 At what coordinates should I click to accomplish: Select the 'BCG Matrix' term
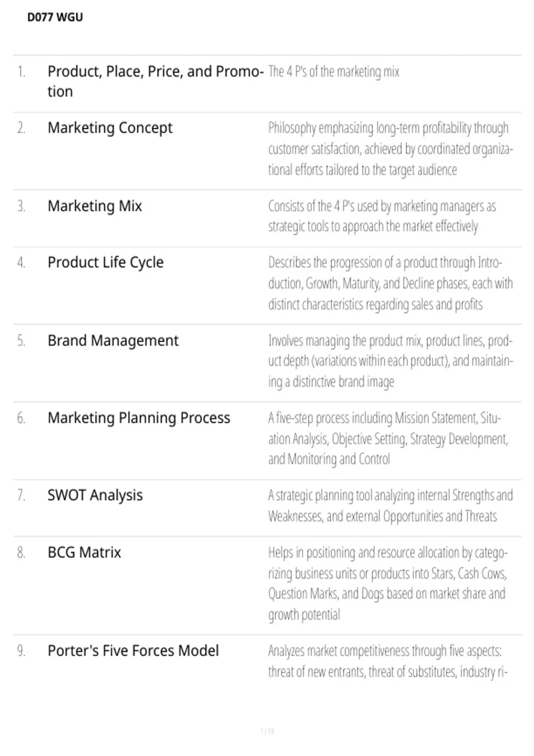[x=84, y=552]
